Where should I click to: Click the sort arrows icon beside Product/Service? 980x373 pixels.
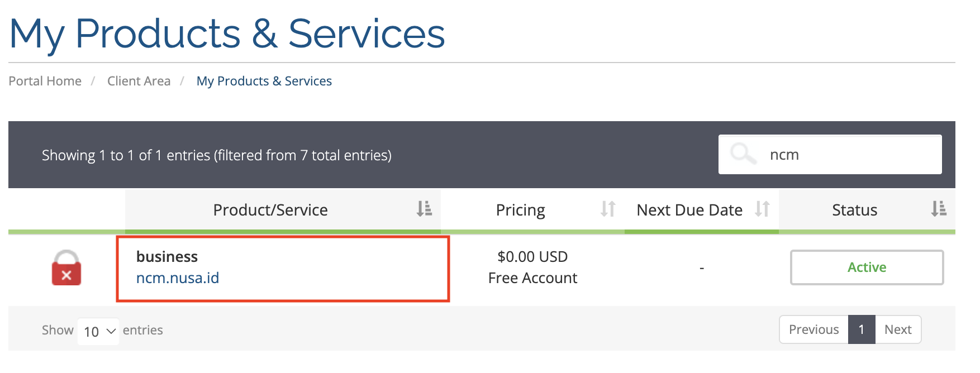point(424,209)
